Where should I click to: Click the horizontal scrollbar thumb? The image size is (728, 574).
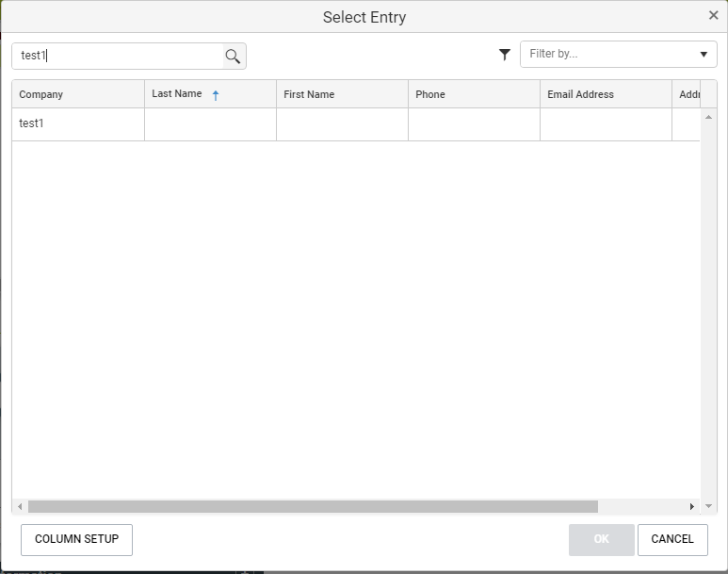tap(311, 507)
